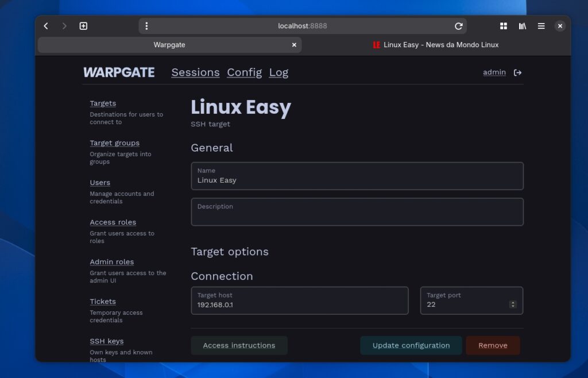Click the 'Linux Easy' page heading
588x378 pixels.
[x=241, y=107]
